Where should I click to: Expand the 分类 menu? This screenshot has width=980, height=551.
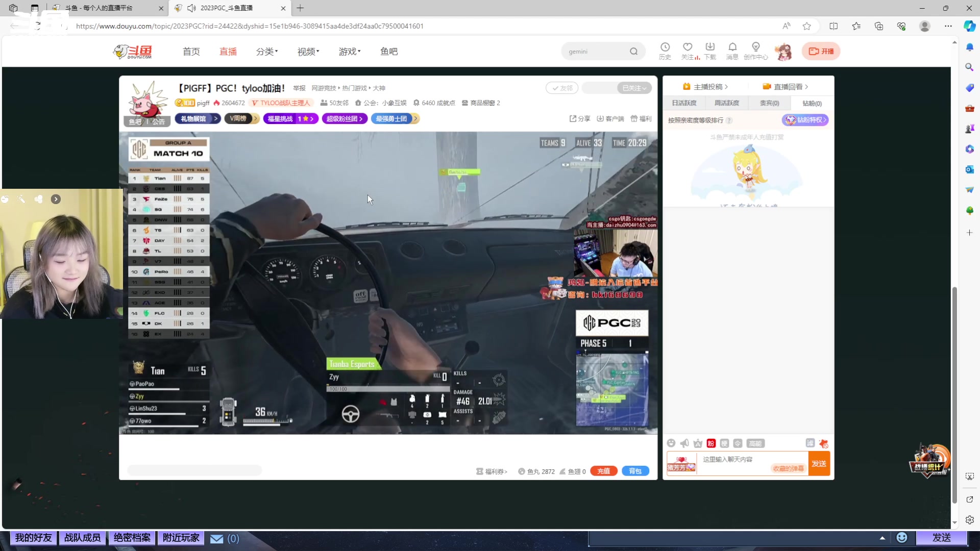click(267, 52)
